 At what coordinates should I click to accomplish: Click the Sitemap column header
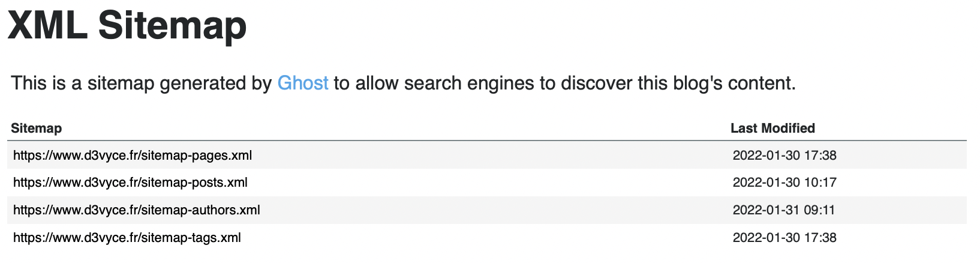[x=37, y=128]
